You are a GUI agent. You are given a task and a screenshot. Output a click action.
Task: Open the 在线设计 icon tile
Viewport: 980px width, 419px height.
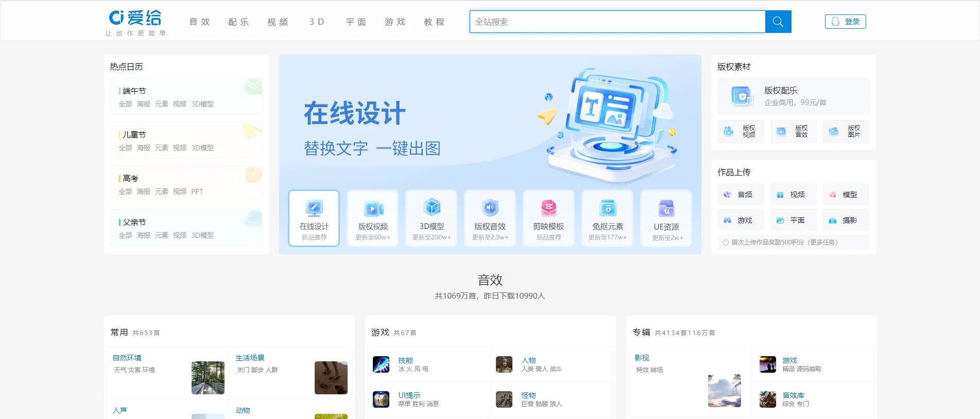[314, 218]
